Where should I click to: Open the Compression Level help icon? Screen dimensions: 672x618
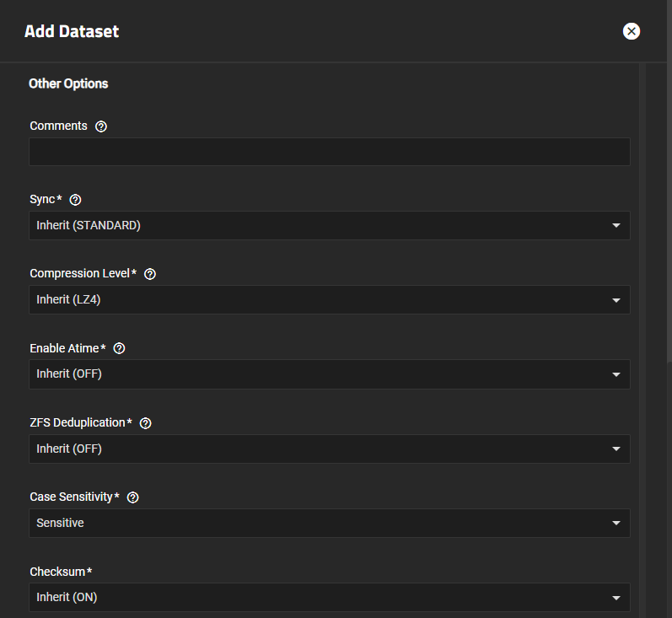point(150,274)
